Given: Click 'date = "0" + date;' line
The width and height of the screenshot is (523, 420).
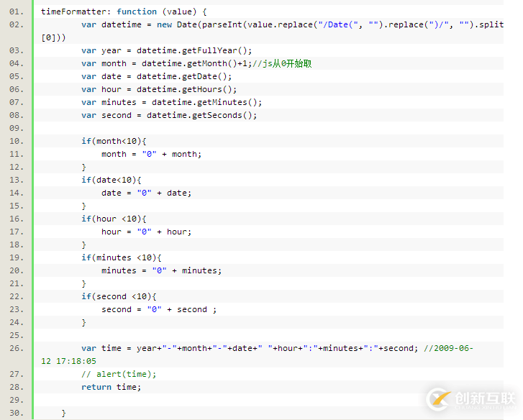Looking at the screenshot, I should pyautogui.click(x=147, y=193).
